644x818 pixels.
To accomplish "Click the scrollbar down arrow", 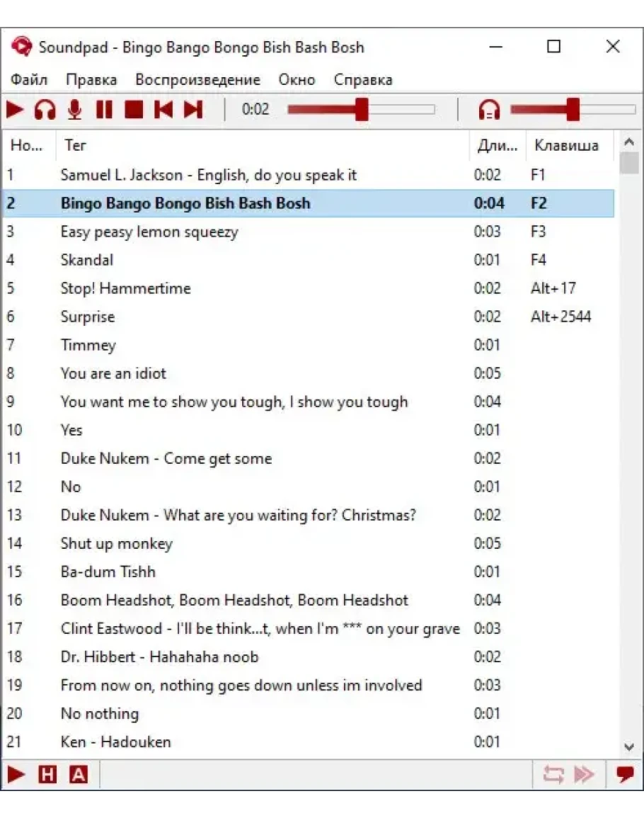I will pyautogui.click(x=629, y=746).
